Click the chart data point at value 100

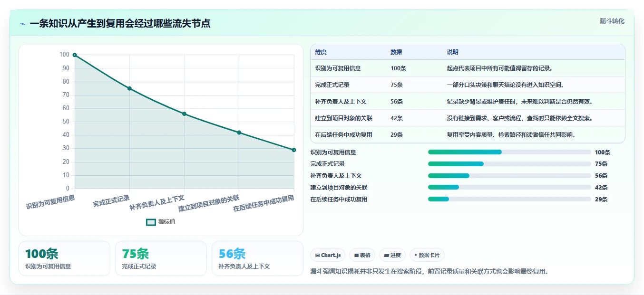75,55
